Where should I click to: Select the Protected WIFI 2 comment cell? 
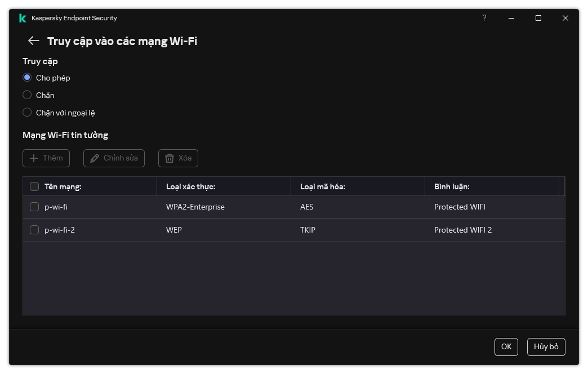463,230
